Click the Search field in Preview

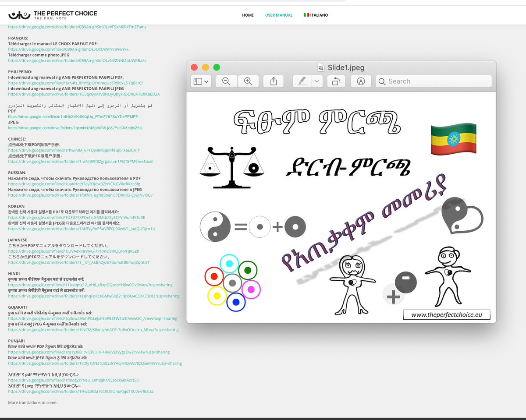pyautogui.click(x=434, y=81)
